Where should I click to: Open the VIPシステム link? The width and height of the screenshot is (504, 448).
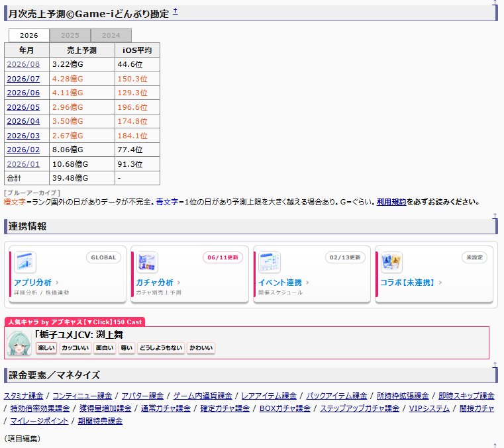click(x=429, y=408)
